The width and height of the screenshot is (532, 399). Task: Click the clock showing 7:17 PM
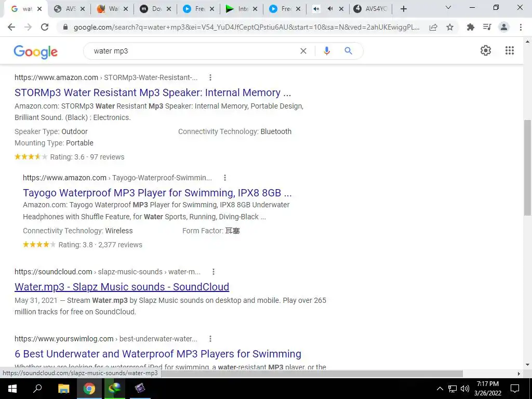point(487,384)
